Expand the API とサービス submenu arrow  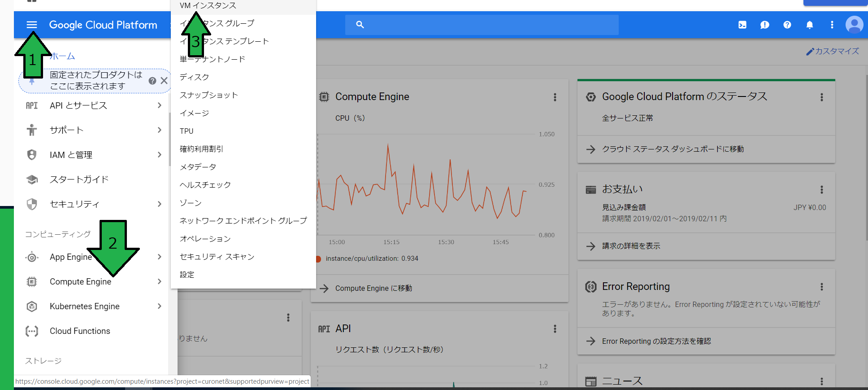pyautogui.click(x=160, y=105)
